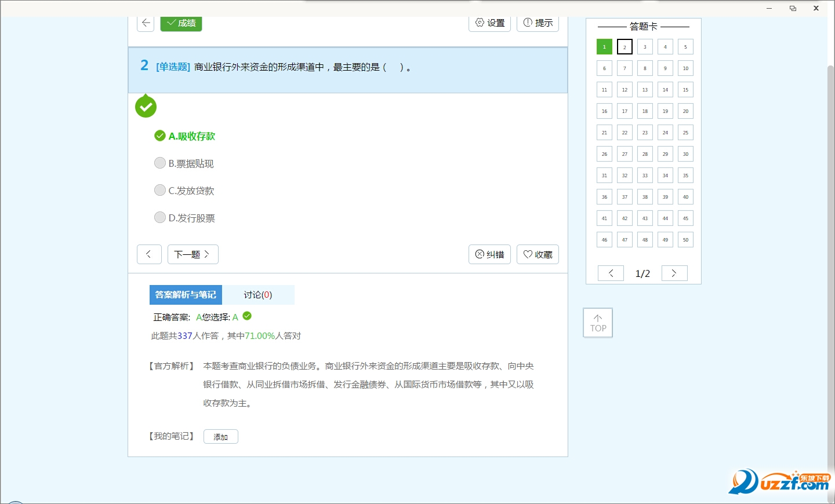Open 设置 settings
The image size is (835, 504).
click(x=489, y=23)
